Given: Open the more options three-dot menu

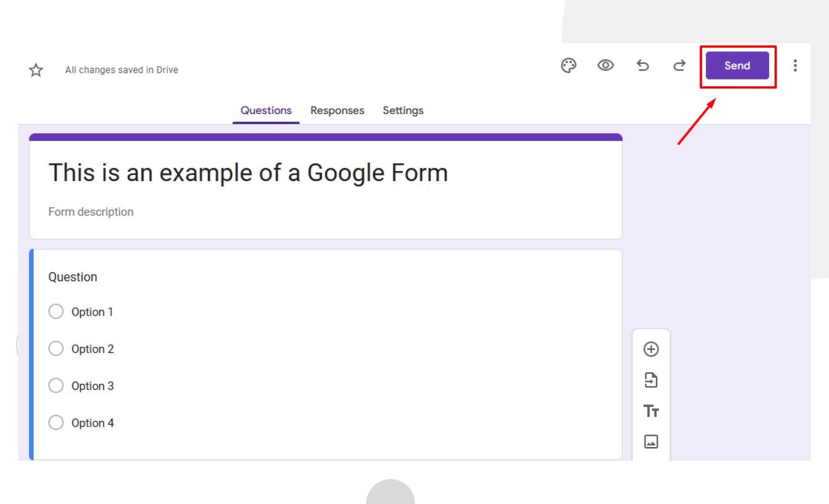Looking at the screenshot, I should tap(795, 66).
